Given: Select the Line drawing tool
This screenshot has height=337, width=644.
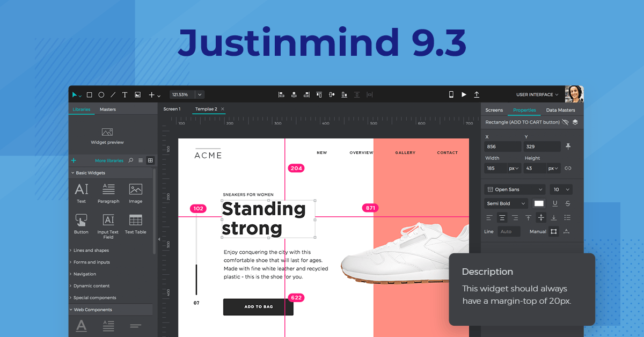Looking at the screenshot, I should click(113, 94).
